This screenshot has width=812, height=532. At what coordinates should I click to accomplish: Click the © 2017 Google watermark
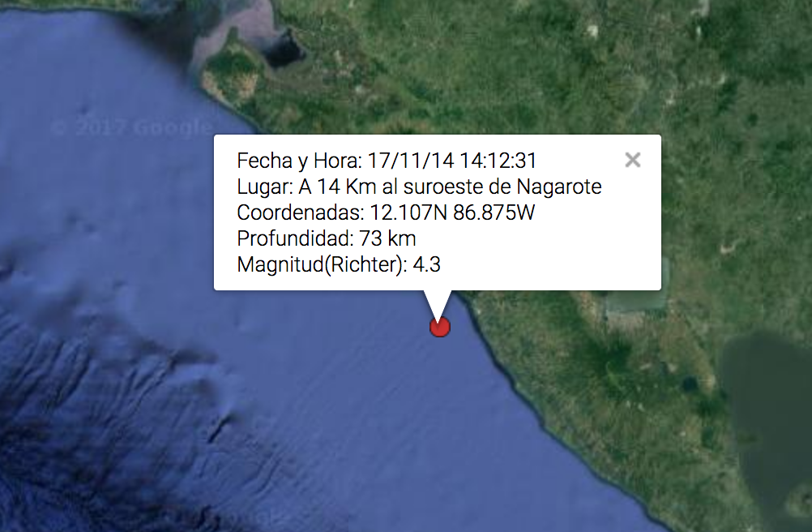pyautogui.click(x=131, y=127)
